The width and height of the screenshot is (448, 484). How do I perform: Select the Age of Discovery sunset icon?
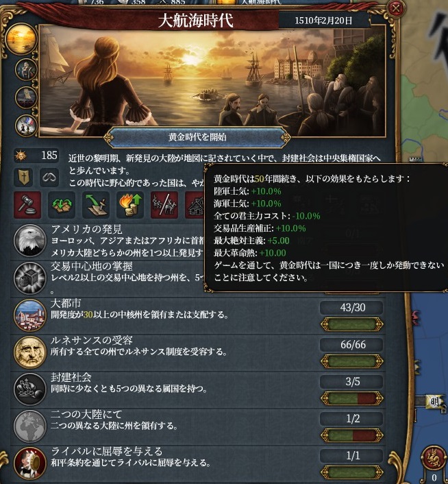pyautogui.click(x=21, y=39)
